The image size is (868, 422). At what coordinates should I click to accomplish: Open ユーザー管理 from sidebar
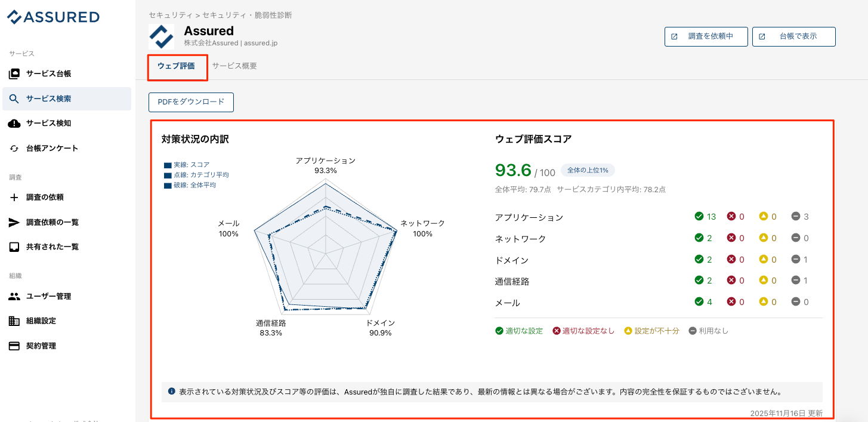[67, 297]
